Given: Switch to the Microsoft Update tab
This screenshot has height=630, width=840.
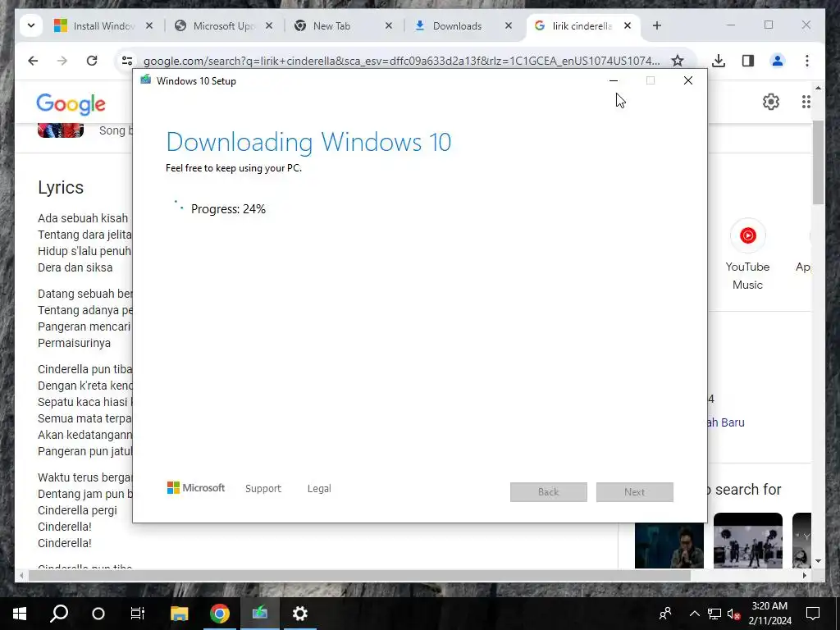Looking at the screenshot, I should coord(223,25).
